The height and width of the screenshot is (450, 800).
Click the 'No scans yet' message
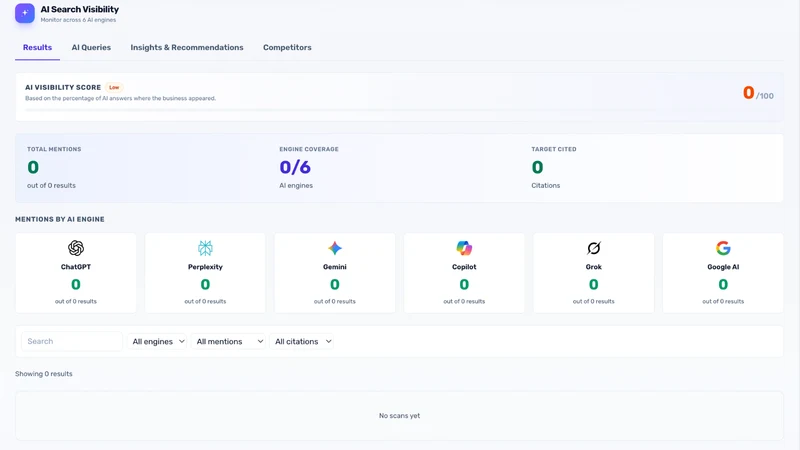point(399,416)
